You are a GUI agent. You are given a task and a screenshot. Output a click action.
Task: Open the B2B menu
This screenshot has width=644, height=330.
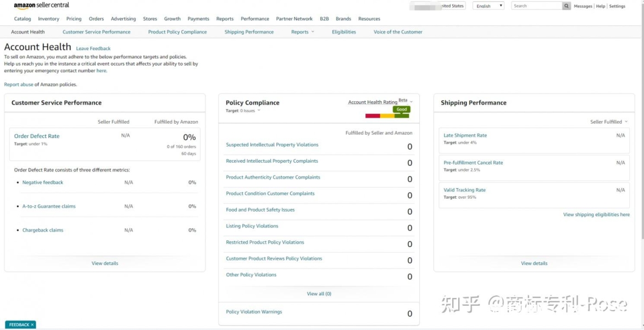pyautogui.click(x=324, y=19)
